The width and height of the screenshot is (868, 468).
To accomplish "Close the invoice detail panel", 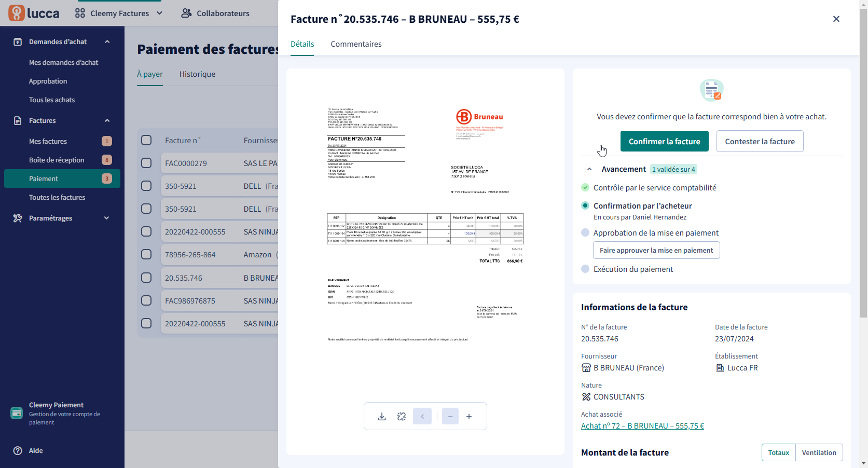I will click(x=836, y=19).
